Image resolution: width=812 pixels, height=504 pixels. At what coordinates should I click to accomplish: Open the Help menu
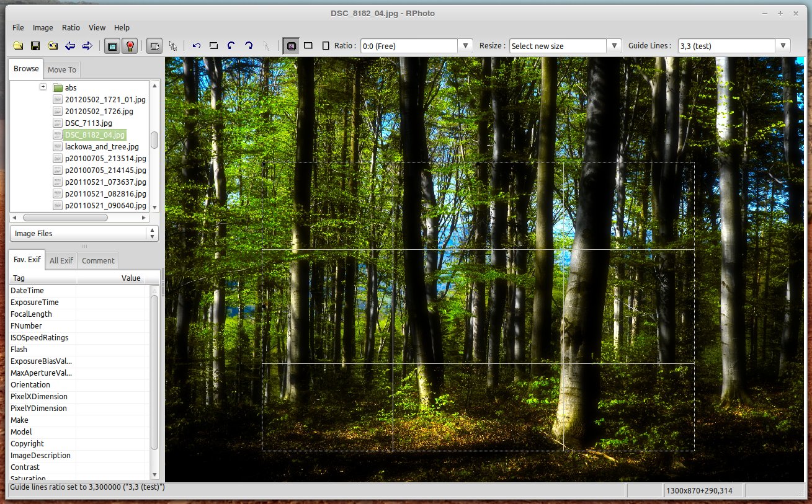(x=122, y=28)
